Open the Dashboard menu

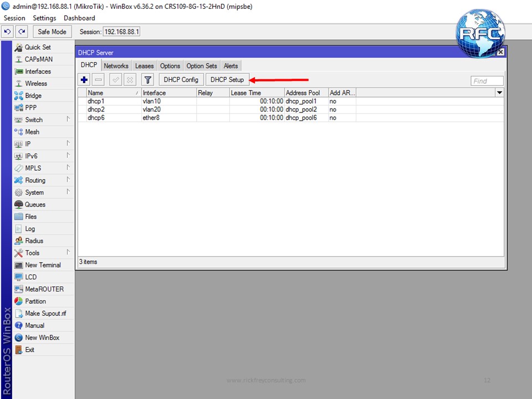pos(79,18)
